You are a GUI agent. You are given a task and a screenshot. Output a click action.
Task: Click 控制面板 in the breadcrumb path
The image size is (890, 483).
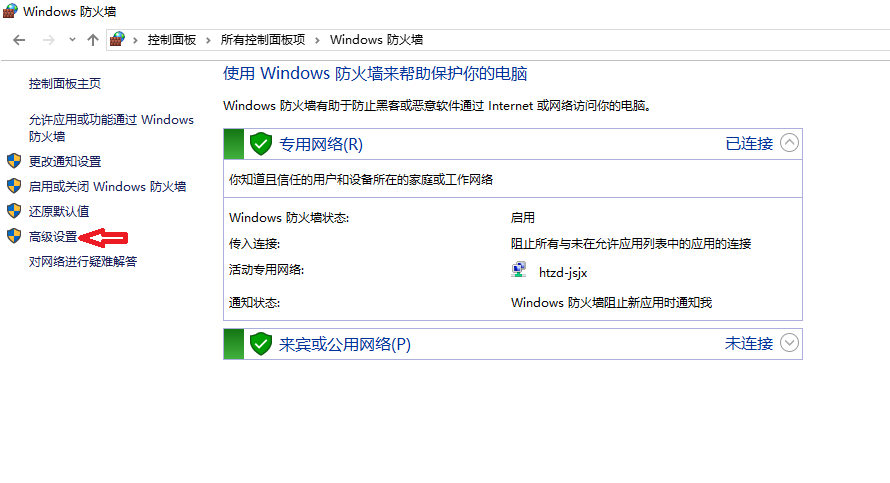click(172, 40)
